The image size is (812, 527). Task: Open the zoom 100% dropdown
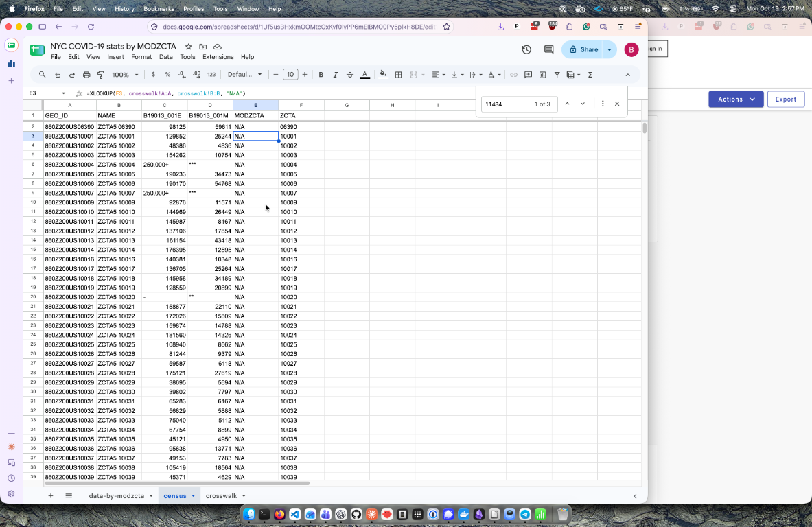tap(126, 75)
